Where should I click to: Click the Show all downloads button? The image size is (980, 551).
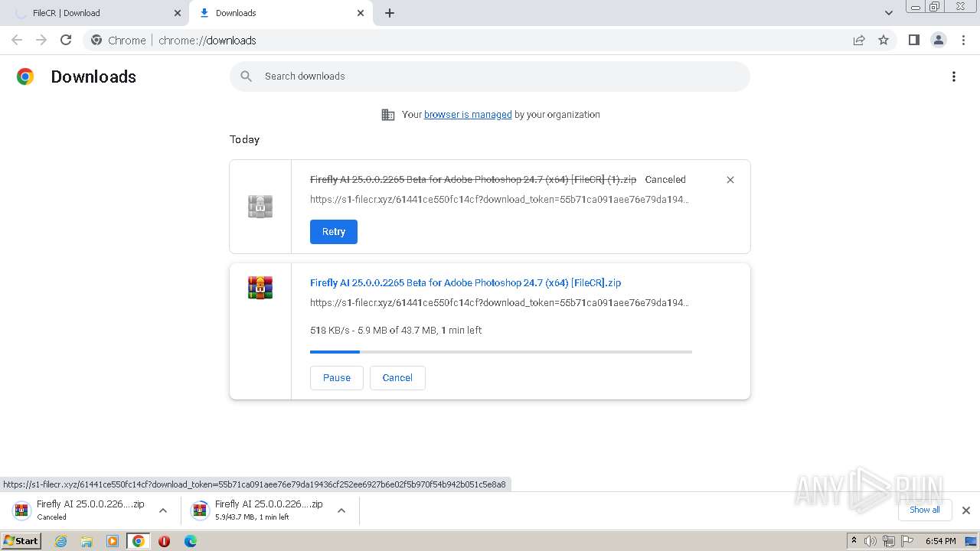click(924, 510)
